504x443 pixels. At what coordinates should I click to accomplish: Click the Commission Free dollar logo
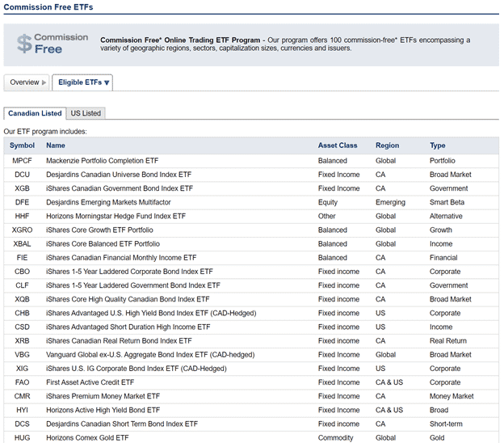click(x=51, y=44)
